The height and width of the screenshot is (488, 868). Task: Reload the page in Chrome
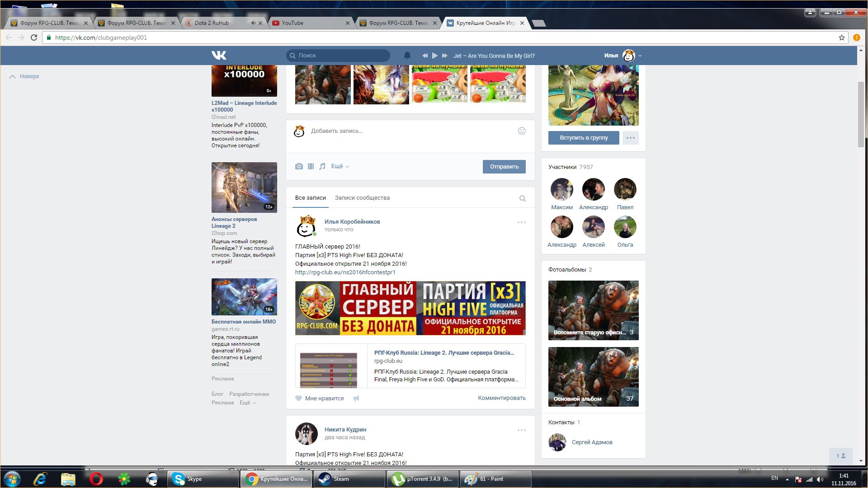[34, 38]
